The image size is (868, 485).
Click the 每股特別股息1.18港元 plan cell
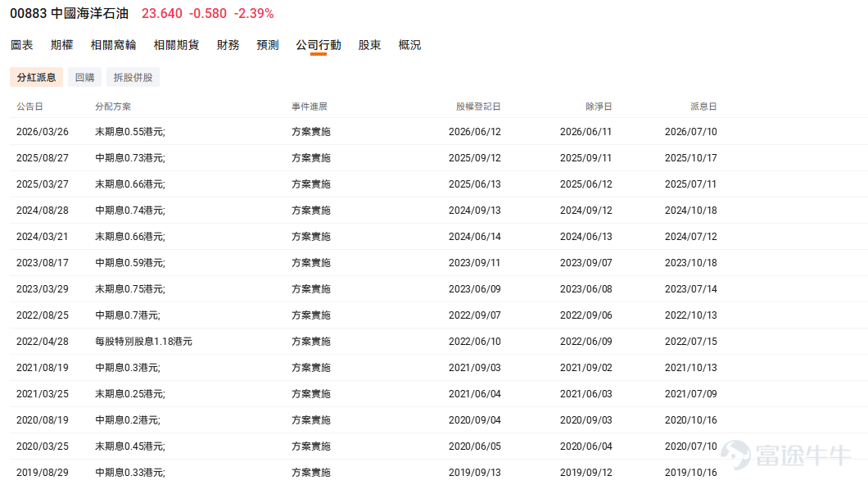click(144, 341)
